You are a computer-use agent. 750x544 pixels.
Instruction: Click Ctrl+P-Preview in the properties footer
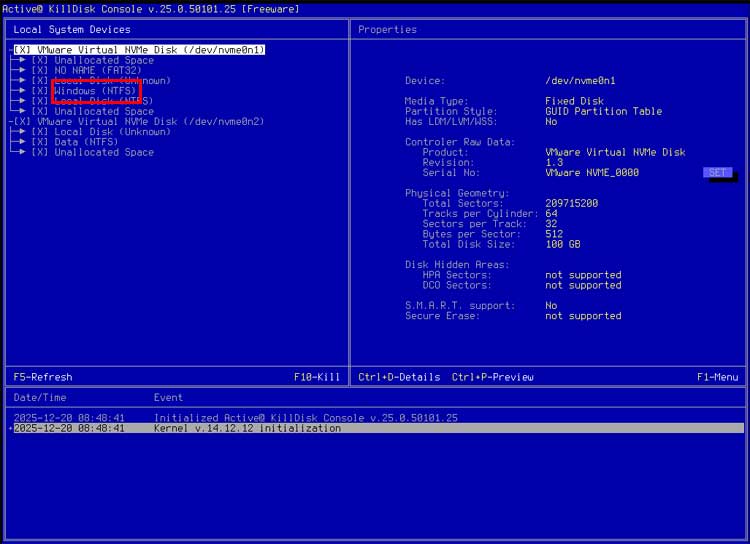click(493, 377)
